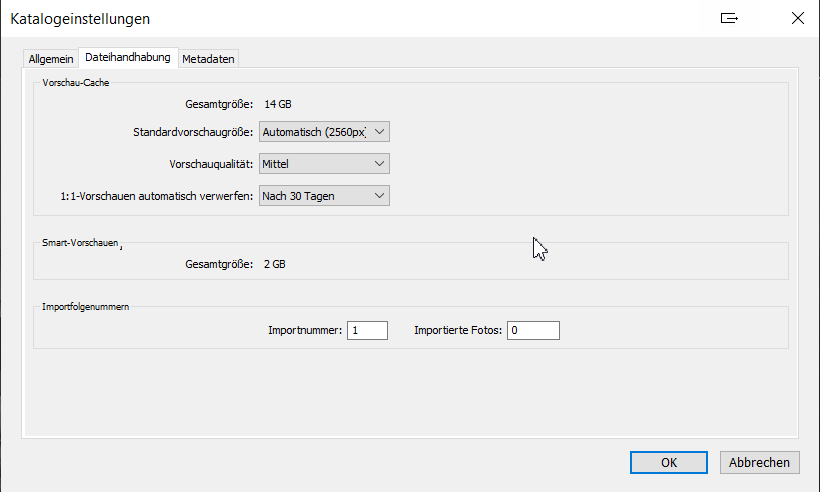Viewport: 820px width, 492px height.
Task: Click into the Importierte Fotos field
Action: 533,330
